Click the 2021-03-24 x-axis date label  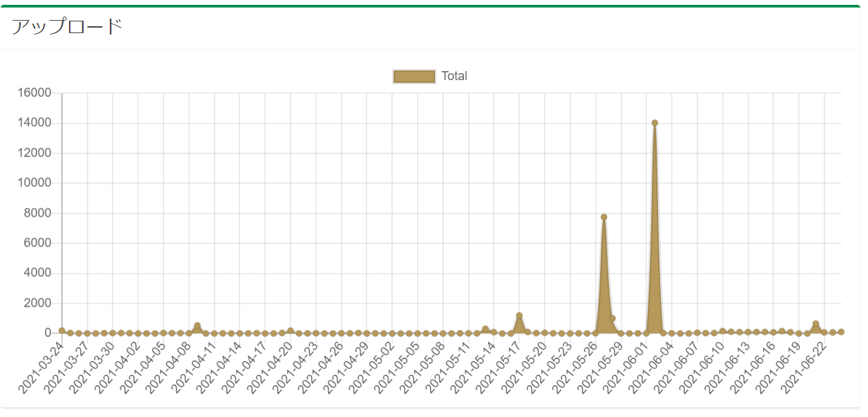[41, 367]
